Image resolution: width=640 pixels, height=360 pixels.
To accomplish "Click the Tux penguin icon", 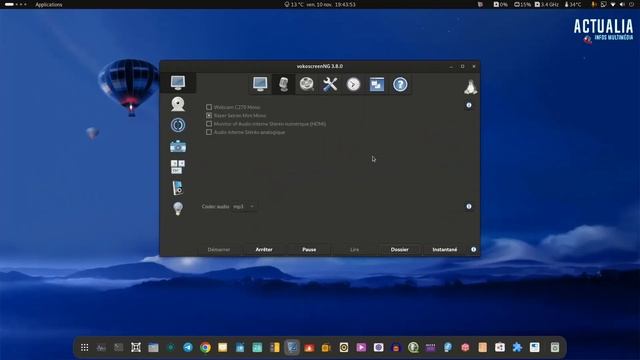I will pyautogui.click(x=471, y=87).
